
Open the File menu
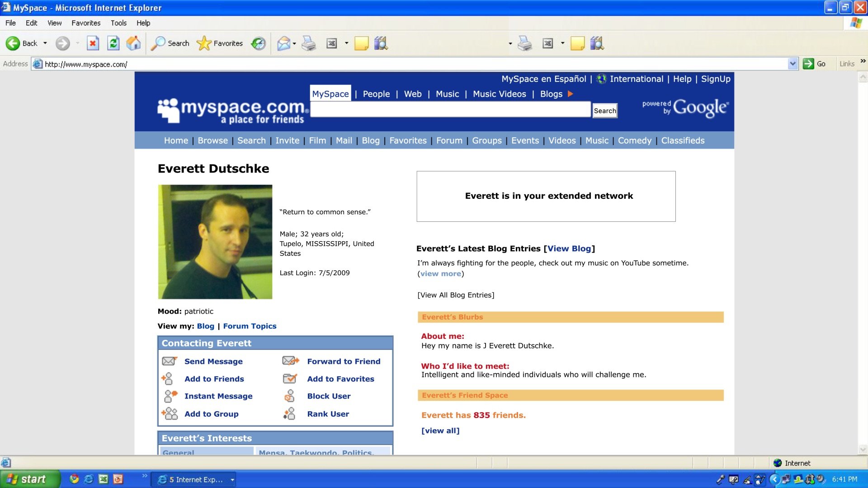click(x=10, y=23)
